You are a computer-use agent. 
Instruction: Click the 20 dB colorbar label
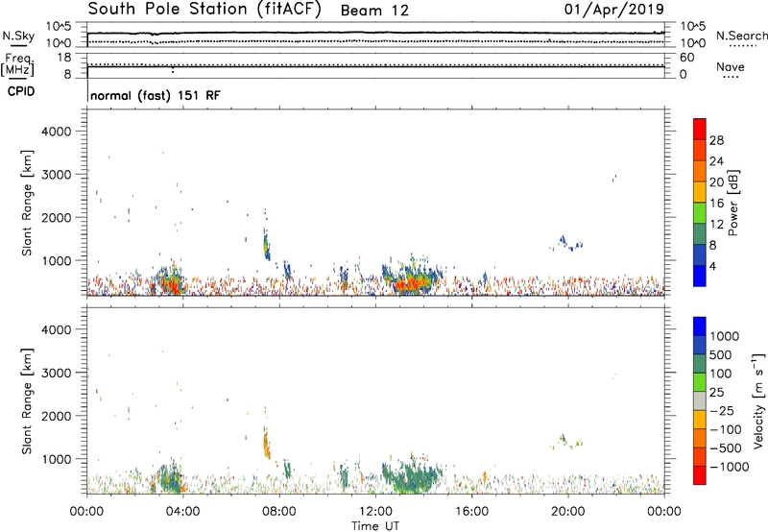(x=716, y=182)
